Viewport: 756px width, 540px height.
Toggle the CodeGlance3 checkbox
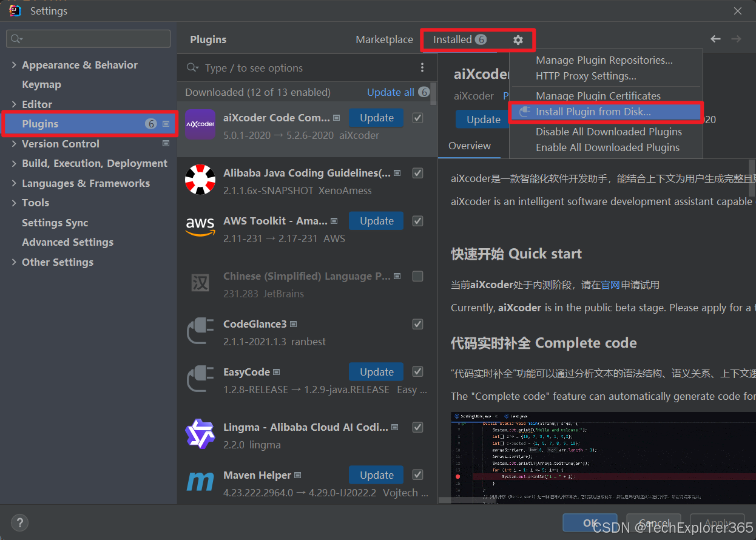coord(417,324)
